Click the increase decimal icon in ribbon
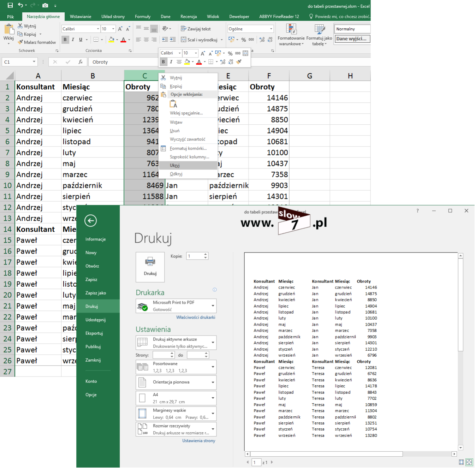 [x=262, y=40]
